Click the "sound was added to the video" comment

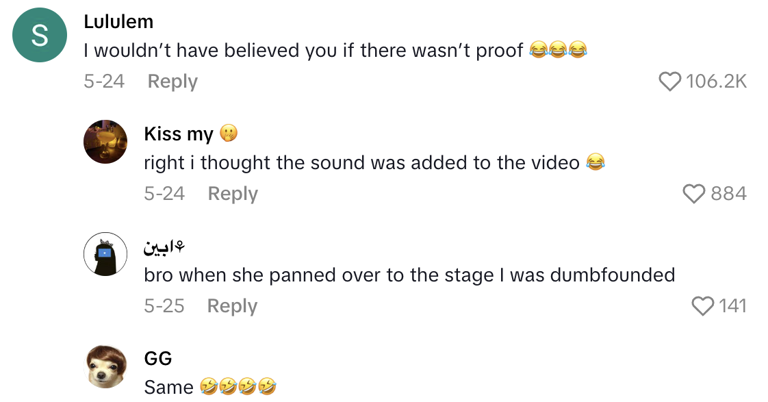click(361, 162)
